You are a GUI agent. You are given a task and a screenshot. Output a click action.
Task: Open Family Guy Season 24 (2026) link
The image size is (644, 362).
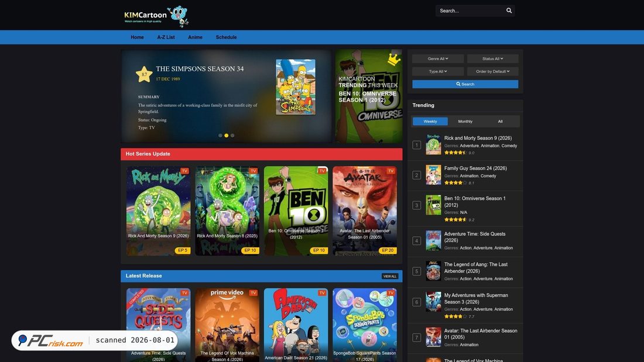coord(475,168)
